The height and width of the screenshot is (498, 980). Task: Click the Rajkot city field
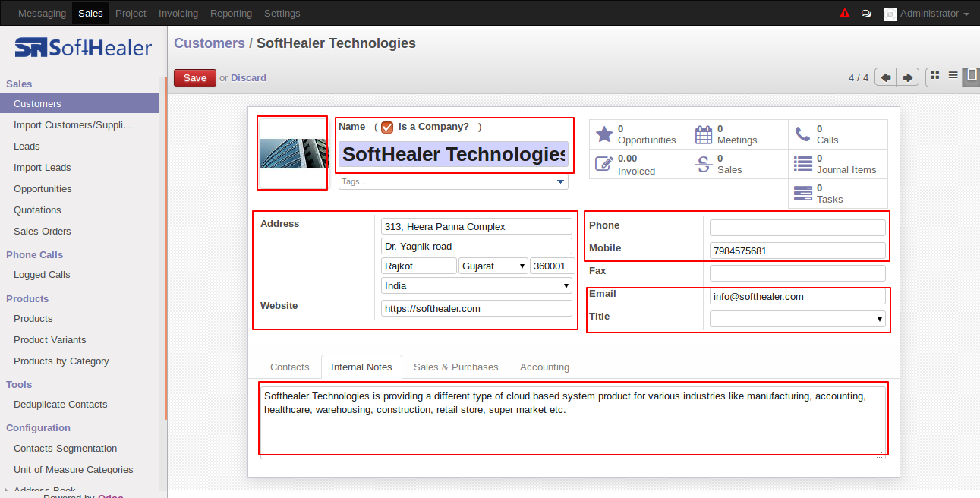coord(419,266)
